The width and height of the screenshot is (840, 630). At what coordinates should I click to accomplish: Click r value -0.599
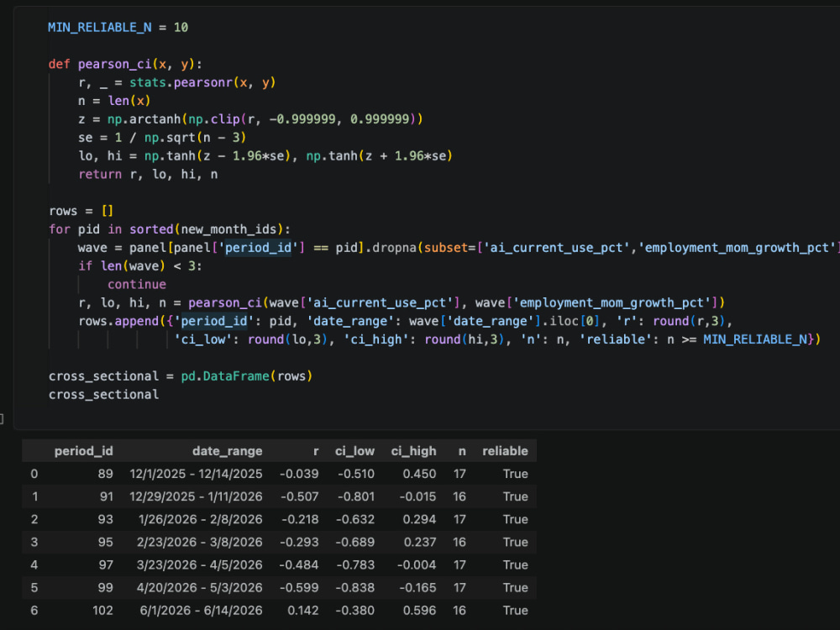(299, 588)
